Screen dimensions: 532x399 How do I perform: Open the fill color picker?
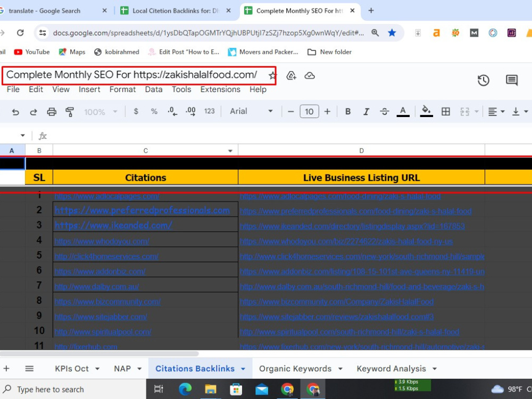coord(426,111)
